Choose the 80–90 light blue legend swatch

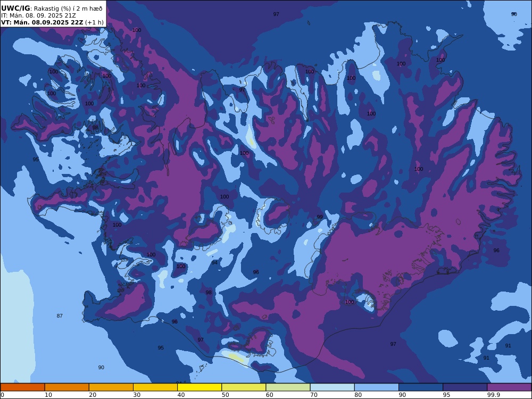377,387
